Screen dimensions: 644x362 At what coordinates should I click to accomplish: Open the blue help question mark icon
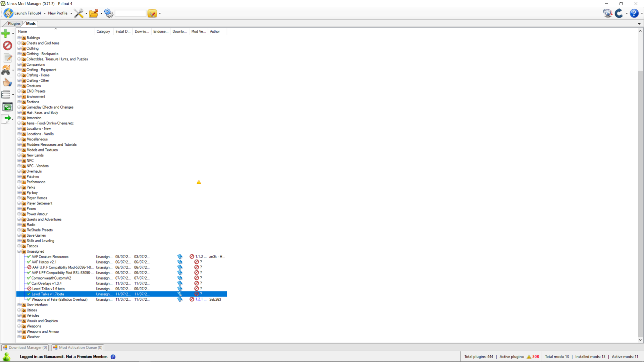point(634,13)
